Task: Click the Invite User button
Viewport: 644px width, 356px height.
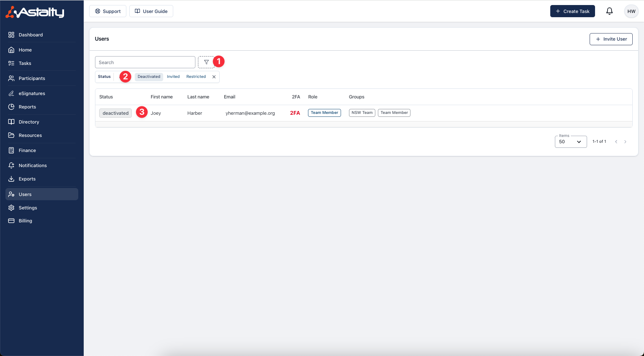Action: point(611,39)
